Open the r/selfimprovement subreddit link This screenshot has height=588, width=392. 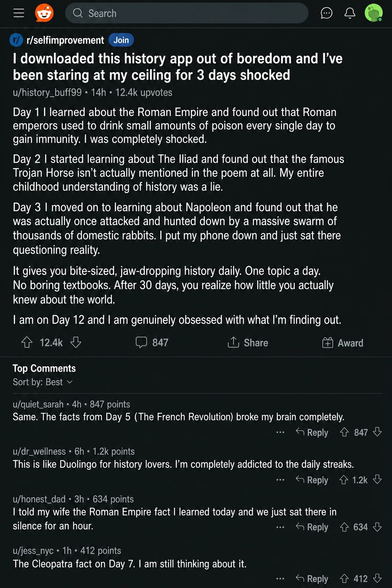tap(65, 40)
